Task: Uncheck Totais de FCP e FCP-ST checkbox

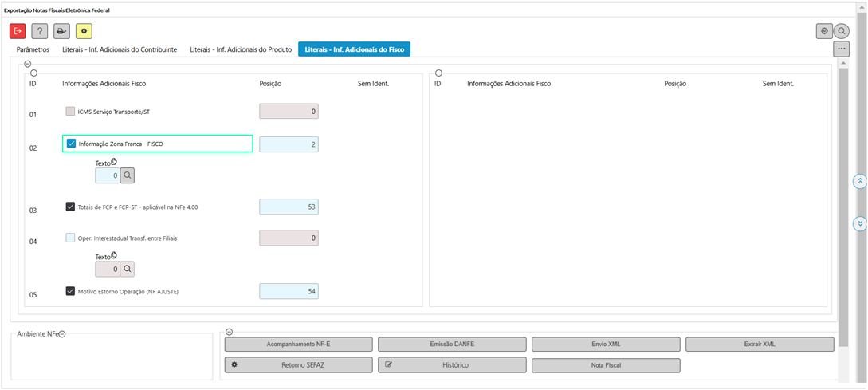Action: (71, 207)
